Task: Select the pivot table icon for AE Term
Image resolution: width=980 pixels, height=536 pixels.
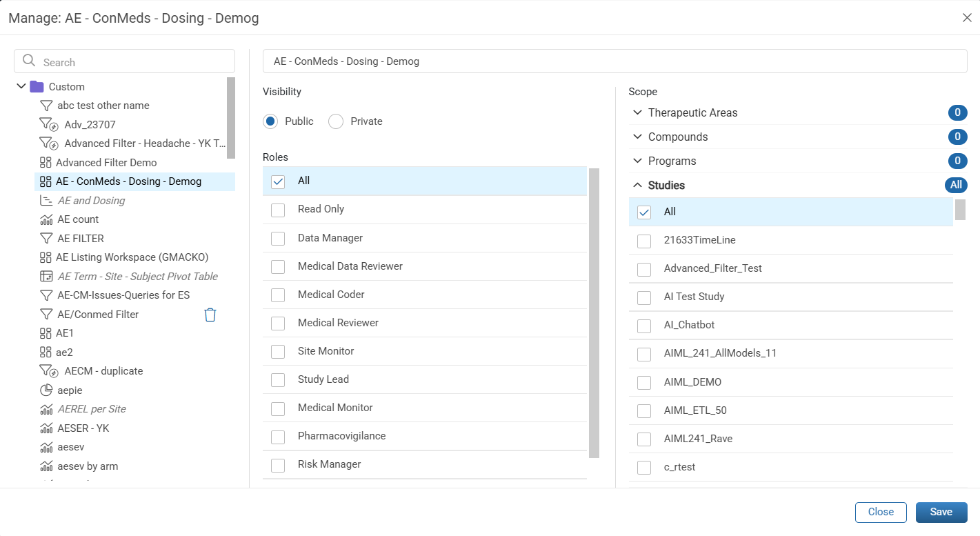Action: [46, 276]
